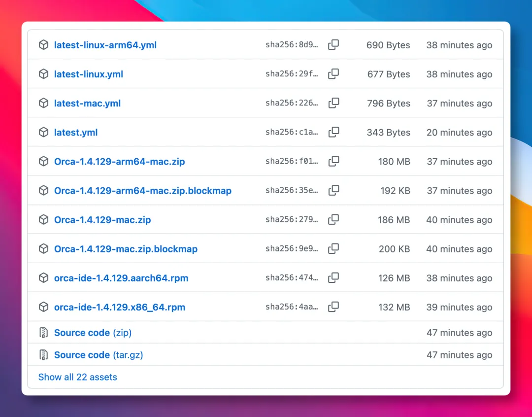
Task: Copy hash of Orca-1.4.129-mac.zip.blockmap
Action: (x=333, y=249)
